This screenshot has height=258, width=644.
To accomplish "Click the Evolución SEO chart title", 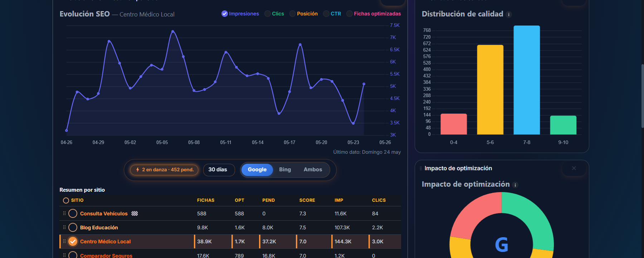I will point(84,14).
